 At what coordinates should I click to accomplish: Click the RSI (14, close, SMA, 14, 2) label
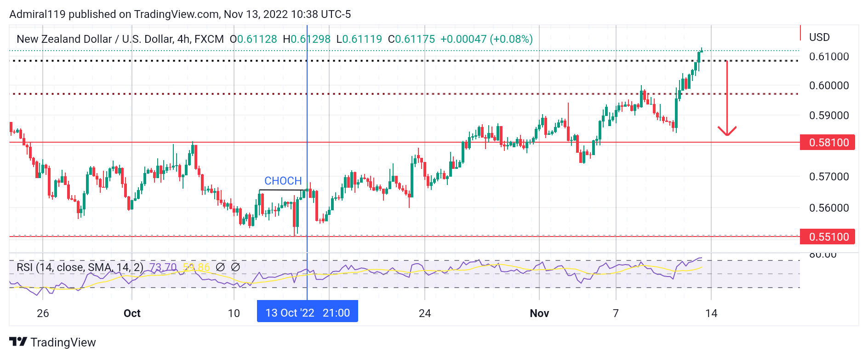click(x=80, y=267)
